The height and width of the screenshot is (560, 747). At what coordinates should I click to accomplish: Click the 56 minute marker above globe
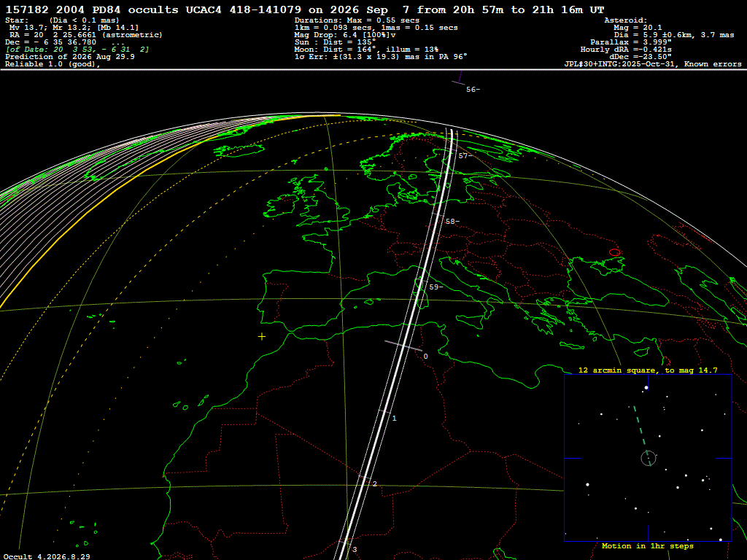[x=473, y=90]
